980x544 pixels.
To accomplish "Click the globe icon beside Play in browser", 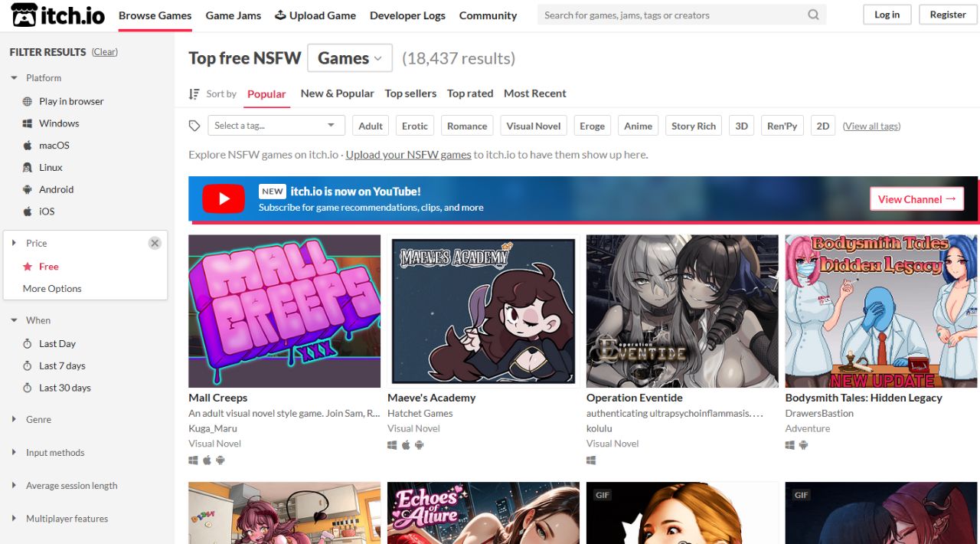I will tap(28, 101).
